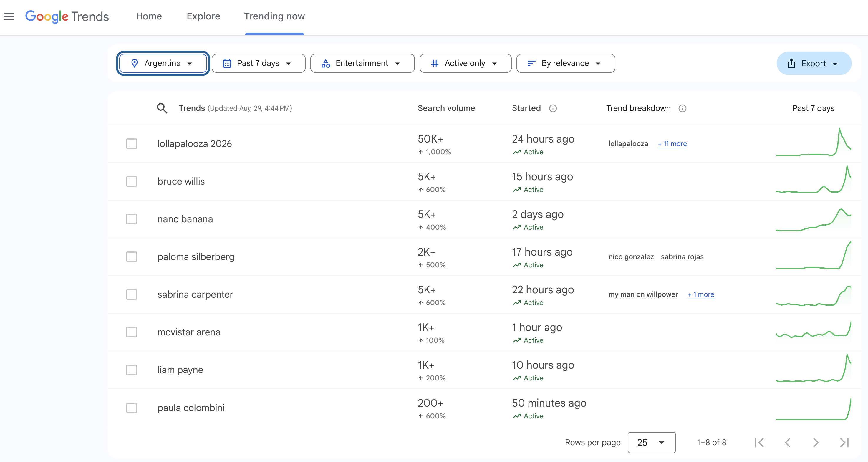Open the Export dropdown button
This screenshot has width=868, height=462.
coord(814,63)
